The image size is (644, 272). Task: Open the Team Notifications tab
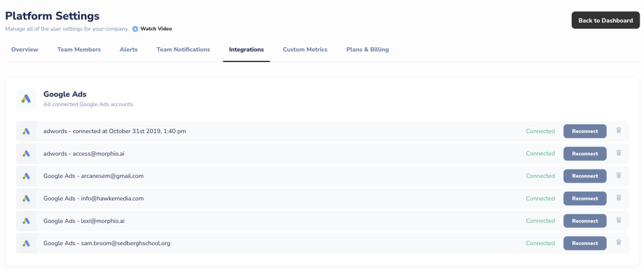pos(183,50)
